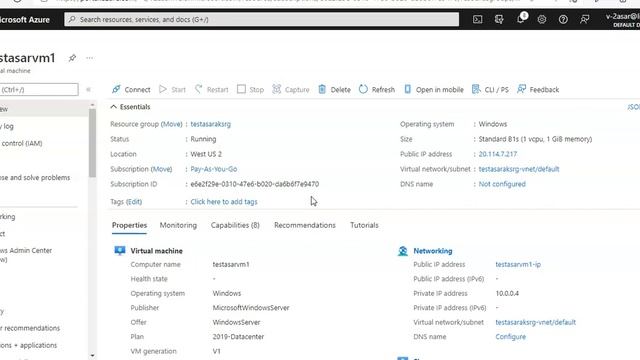Click the Private IP address 10.0.0.4
640x360 pixels.
(507, 293)
